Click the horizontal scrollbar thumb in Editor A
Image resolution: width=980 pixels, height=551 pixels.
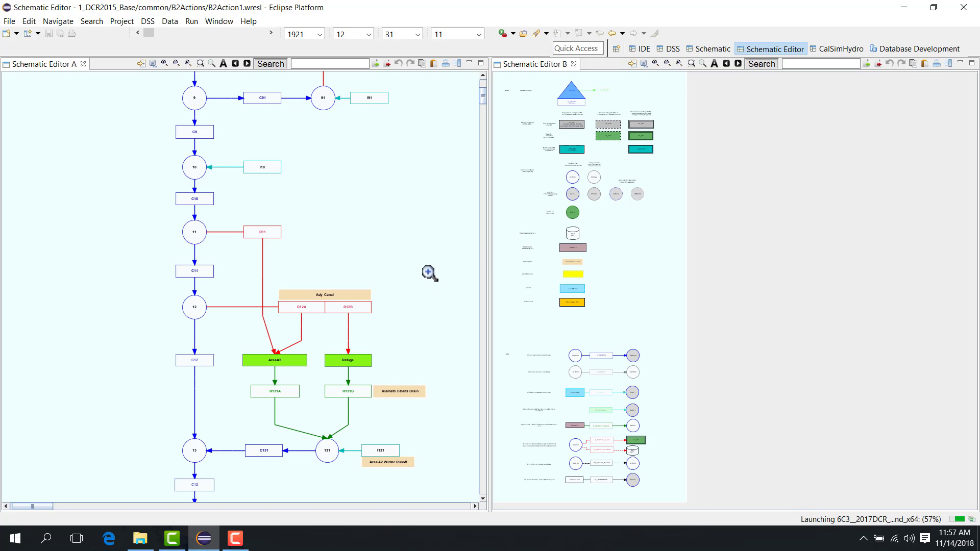coord(32,506)
